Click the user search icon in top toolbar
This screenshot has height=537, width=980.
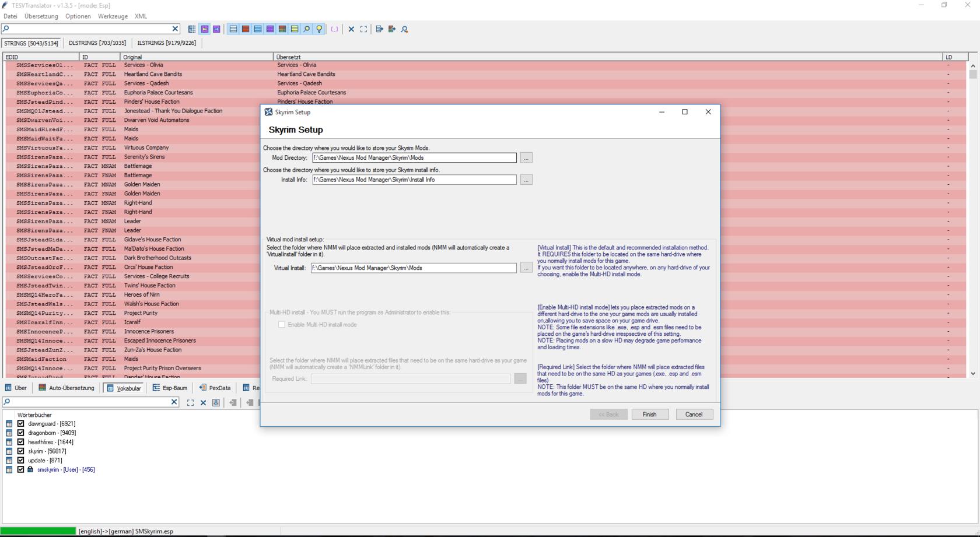click(404, 29)
